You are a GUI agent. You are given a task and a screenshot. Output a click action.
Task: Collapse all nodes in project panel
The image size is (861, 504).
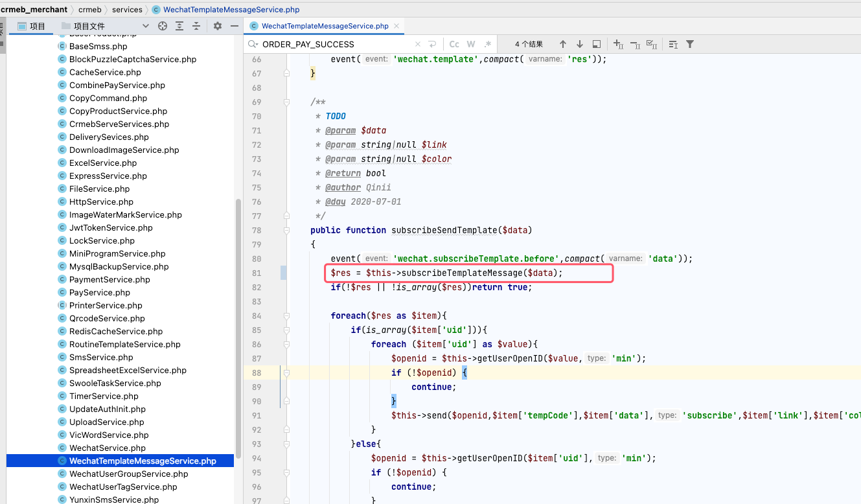[196, 26]
